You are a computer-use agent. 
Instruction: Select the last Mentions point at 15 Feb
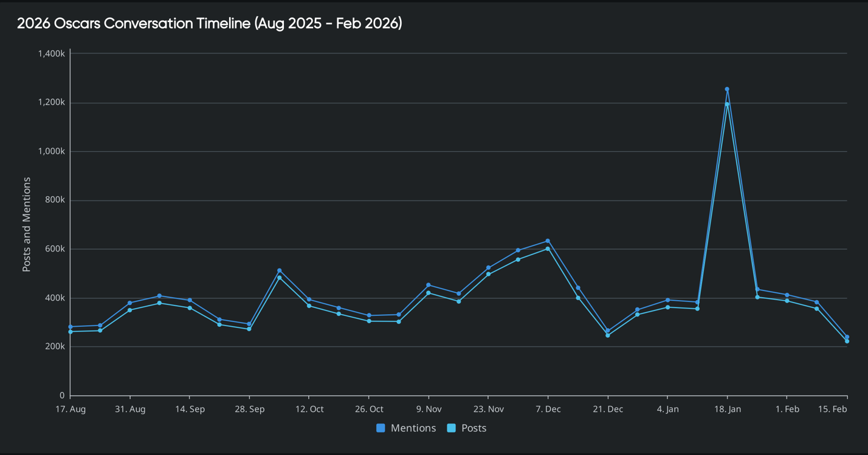tap(847, 337)
